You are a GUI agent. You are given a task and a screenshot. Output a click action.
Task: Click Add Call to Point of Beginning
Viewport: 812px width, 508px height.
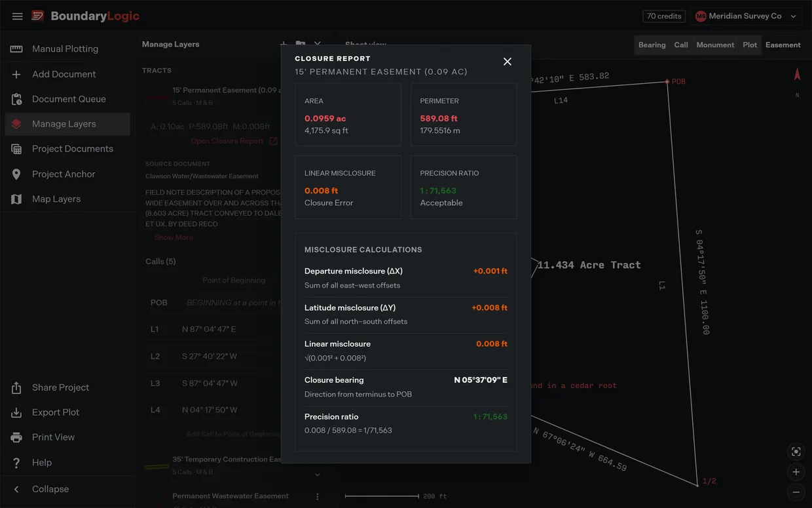click(234, 434)
